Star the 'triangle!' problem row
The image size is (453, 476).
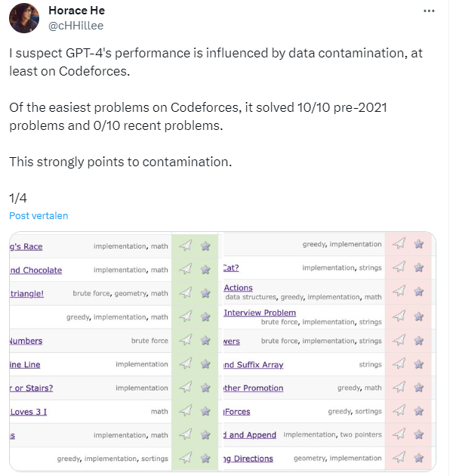pyautogui.click(x=205, y=292)
